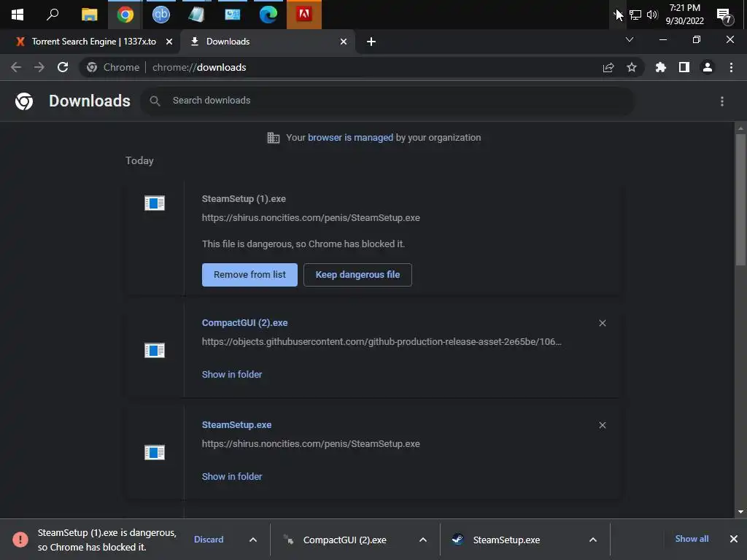Expand SteamSetup.exe shelf options arrow
The image size is (747, 560).
[x=592, y=540]
